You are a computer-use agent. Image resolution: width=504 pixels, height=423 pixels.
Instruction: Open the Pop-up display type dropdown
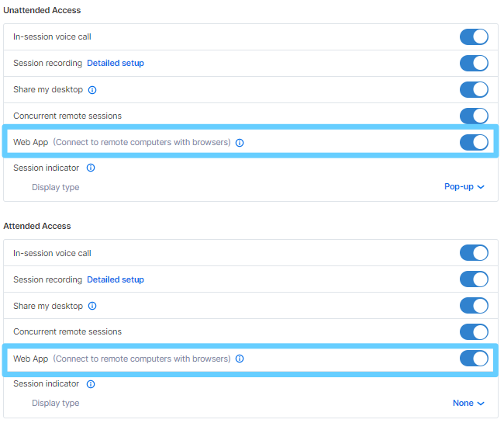tap(464, 186)
